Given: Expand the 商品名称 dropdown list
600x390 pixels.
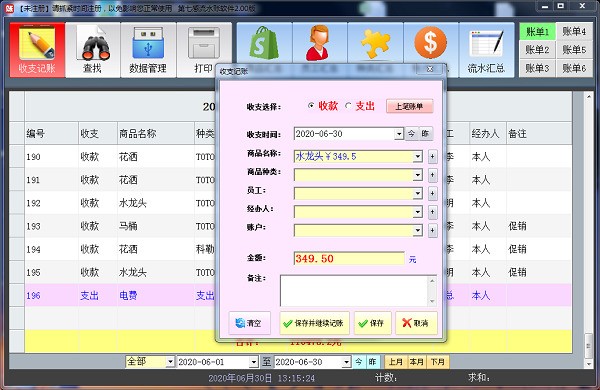Looking at the screenshot, I should coord(417,157).
